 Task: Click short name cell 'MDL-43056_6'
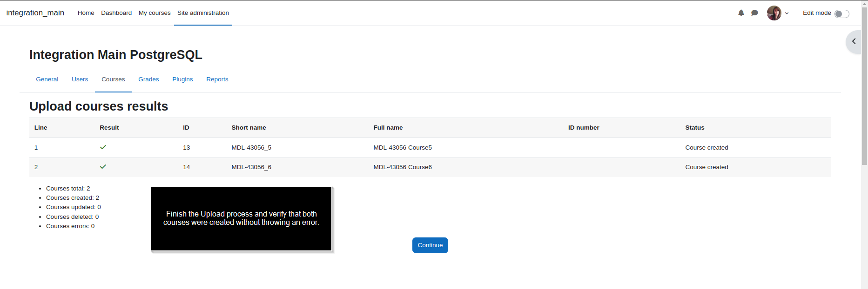pyautogui.click(x=251, y=167)
